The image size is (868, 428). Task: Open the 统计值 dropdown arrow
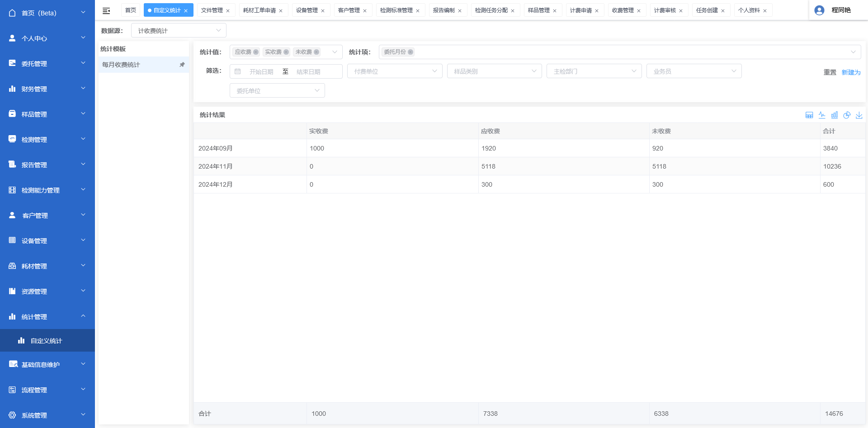pyautogui.click(x=335, y=52)
